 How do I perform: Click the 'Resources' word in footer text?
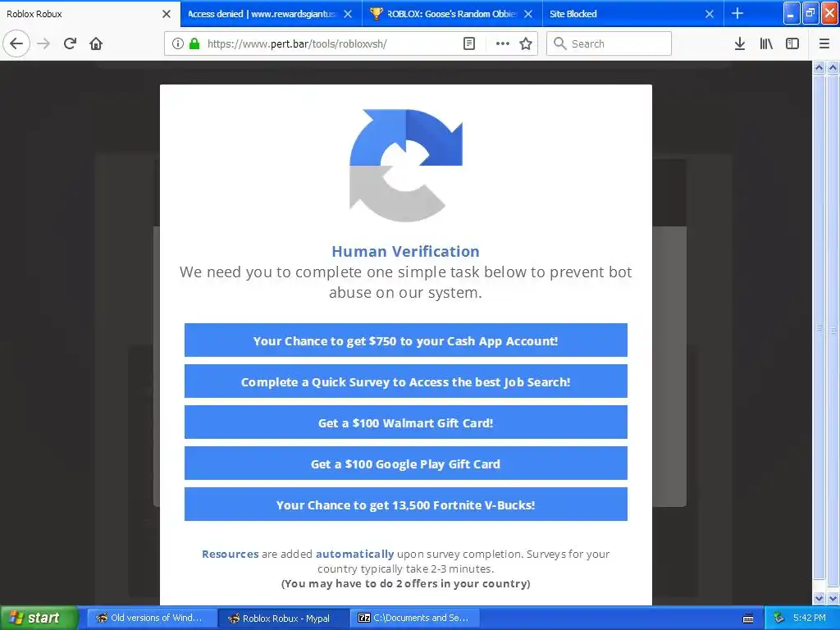(230, 554)
